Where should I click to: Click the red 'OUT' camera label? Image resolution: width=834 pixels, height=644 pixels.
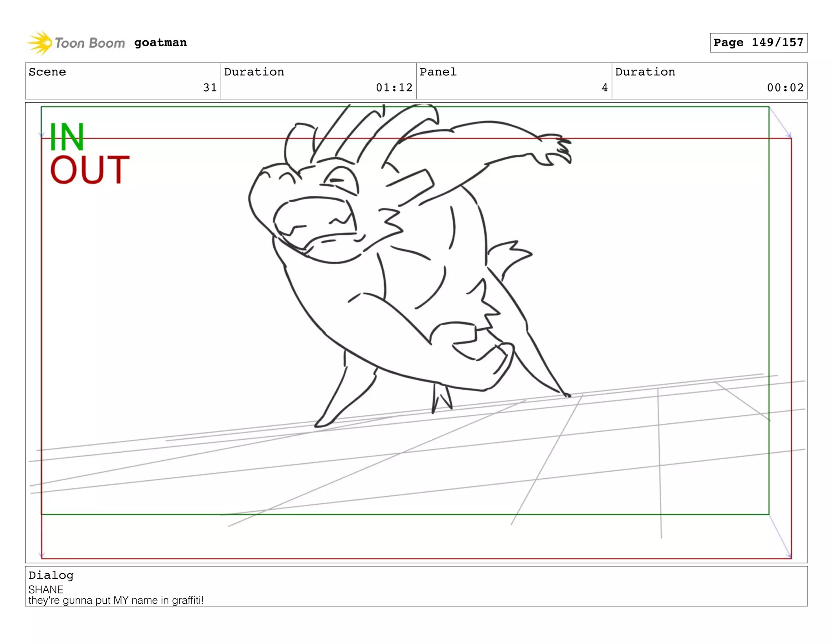click(x=90, y=170)
